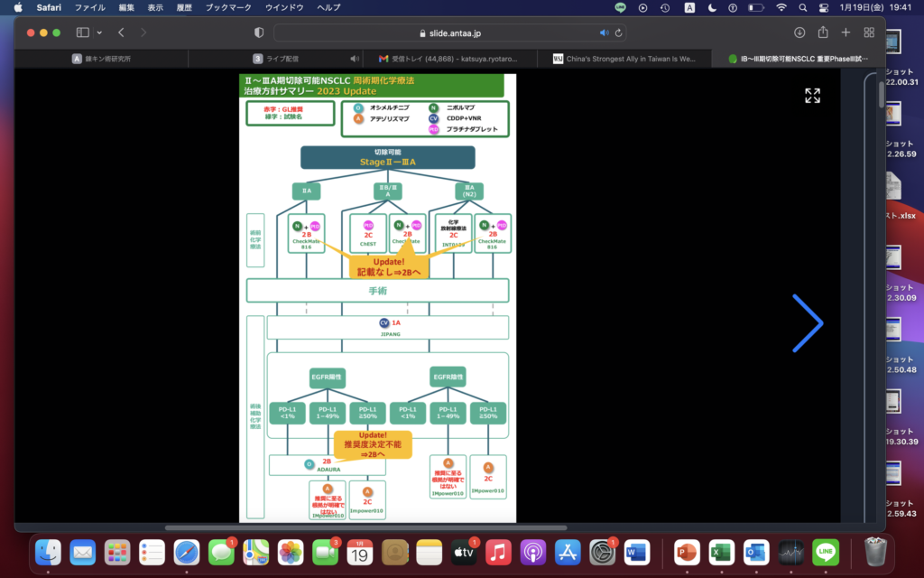Open PowerPoint from the Dock
This screenshot has width=924, height=578.
coord(687,551)
